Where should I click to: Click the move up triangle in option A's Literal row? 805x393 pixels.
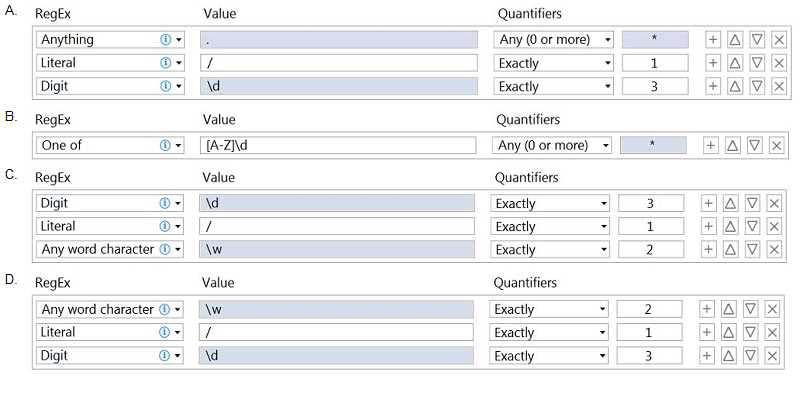point(735,63)
